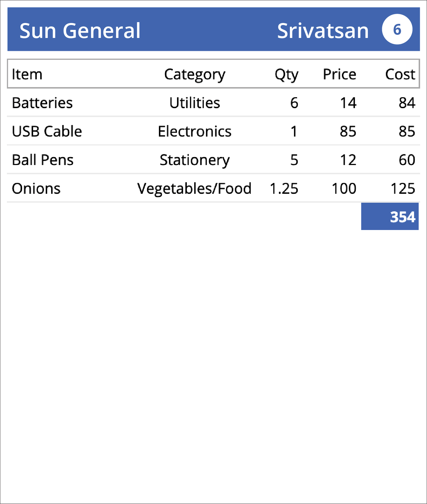The height and width of the screenshot is (504, 427).
Task: Select the Onions item
Action: click(36, 189)
